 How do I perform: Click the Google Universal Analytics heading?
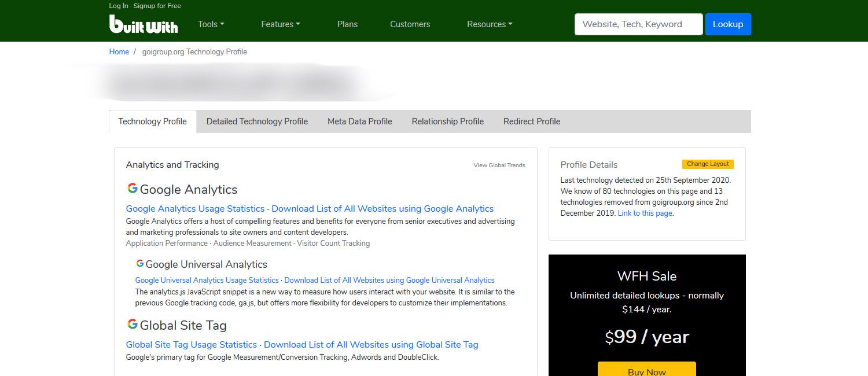point(207,264)
